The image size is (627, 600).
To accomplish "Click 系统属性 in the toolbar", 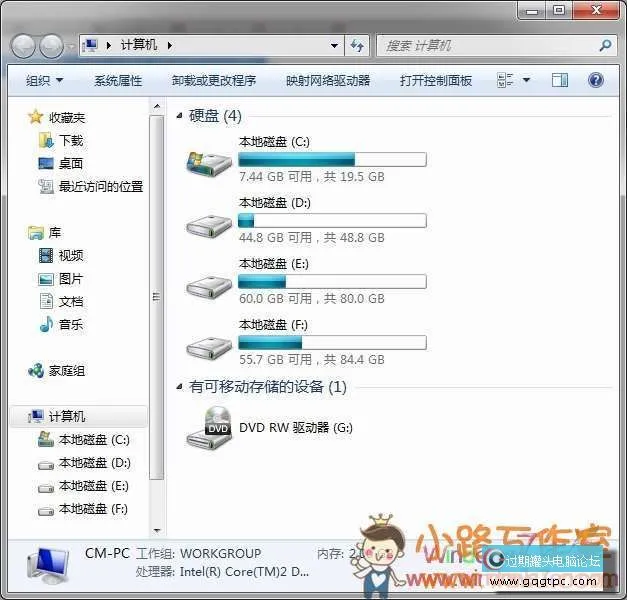I will click(x=118, y=80).
